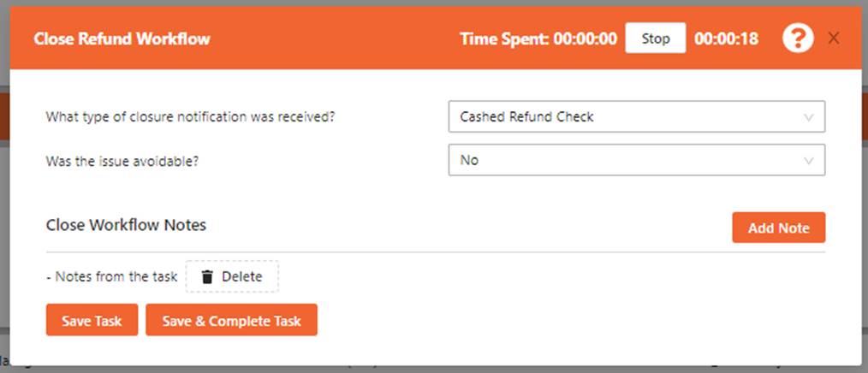Stop the running task timer
Viewport: 868px width, 373px height.
coord(655,38)
